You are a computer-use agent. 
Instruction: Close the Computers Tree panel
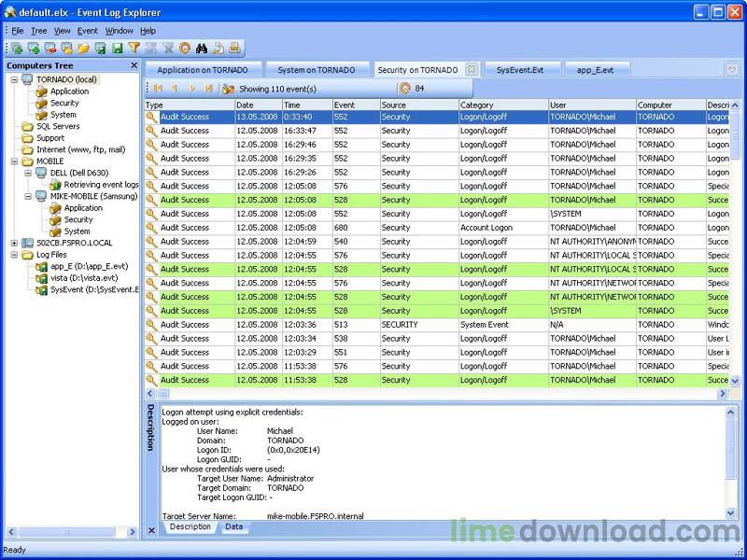coord(134,65)
